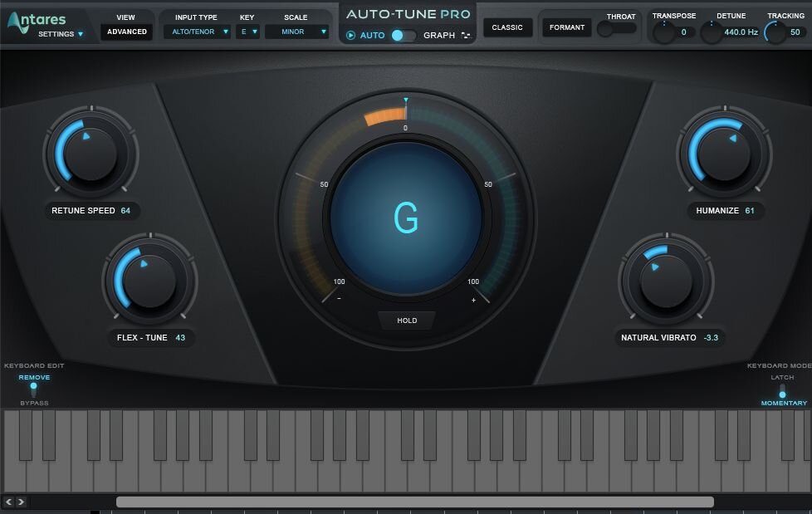Select the Auto mode label
This screenshot has width=812, height=514.
point(372,35)
